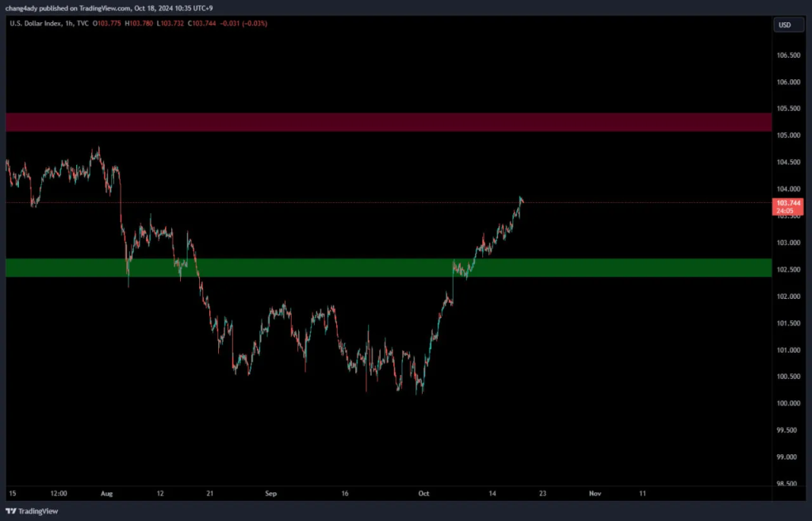Click the 106.500 price axis label
This screenshot has width=812, height=521.
coord(787,56)
